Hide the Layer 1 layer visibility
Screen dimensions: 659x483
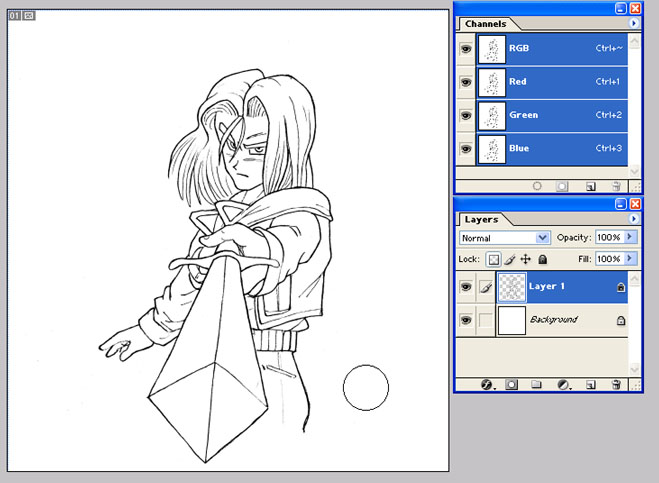[466, 287]
